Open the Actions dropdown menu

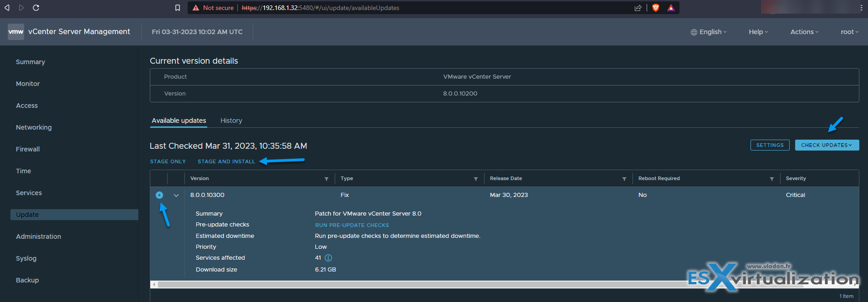[804, 32]
